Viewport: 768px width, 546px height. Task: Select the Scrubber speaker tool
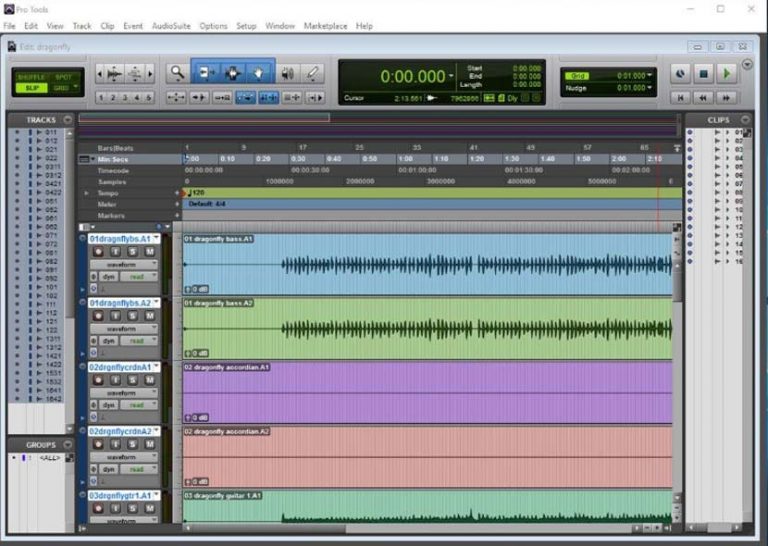click(288, 73)
